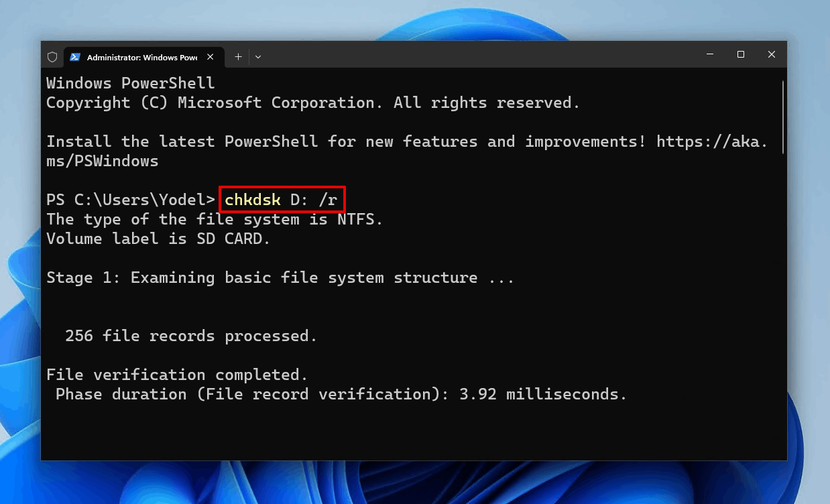Expand the terminal profiles dropdown arrow

(x=258, y=57)
